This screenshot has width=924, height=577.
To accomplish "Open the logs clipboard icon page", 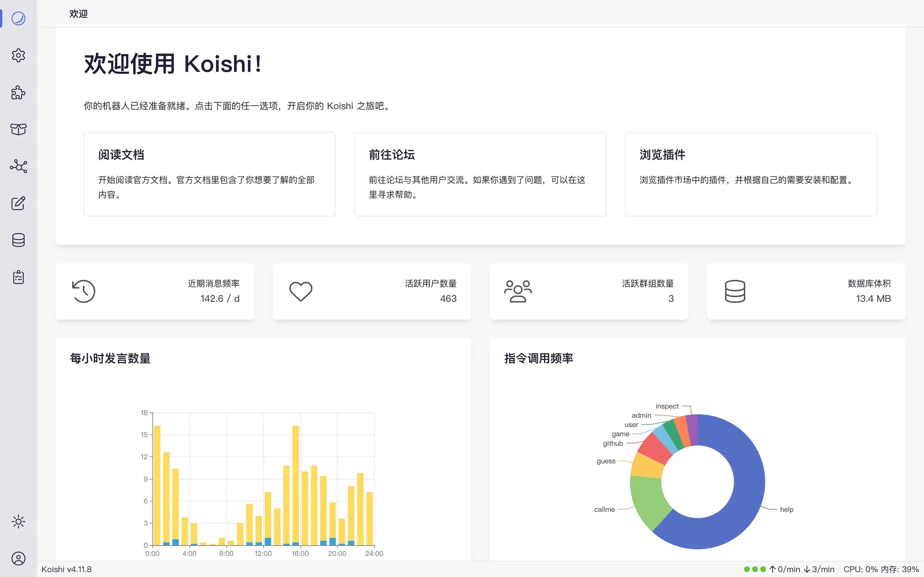I will coord(18,277).
